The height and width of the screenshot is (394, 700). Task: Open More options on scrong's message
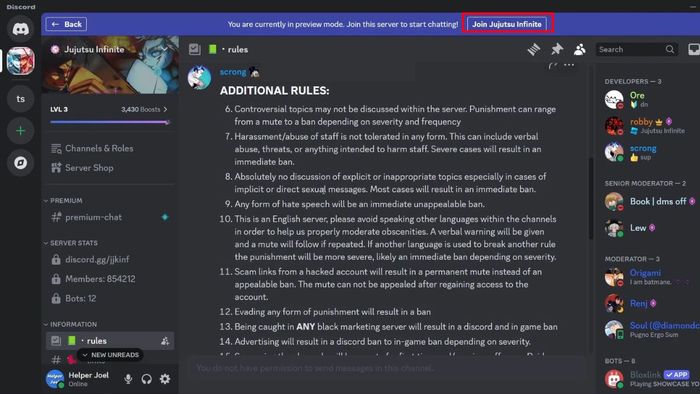click(569, 65)
